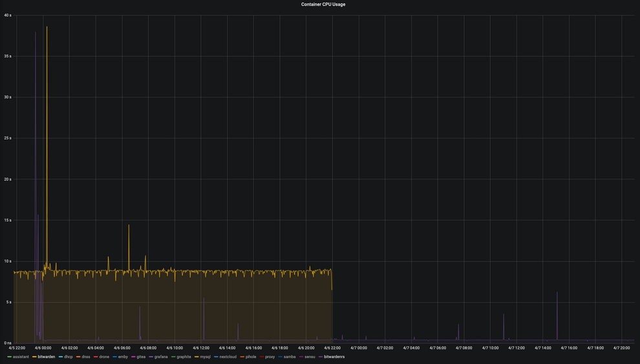The height and width of the screenshot is (364, 640).
Task: Show only the gitea series
Action: pos(141,357)
